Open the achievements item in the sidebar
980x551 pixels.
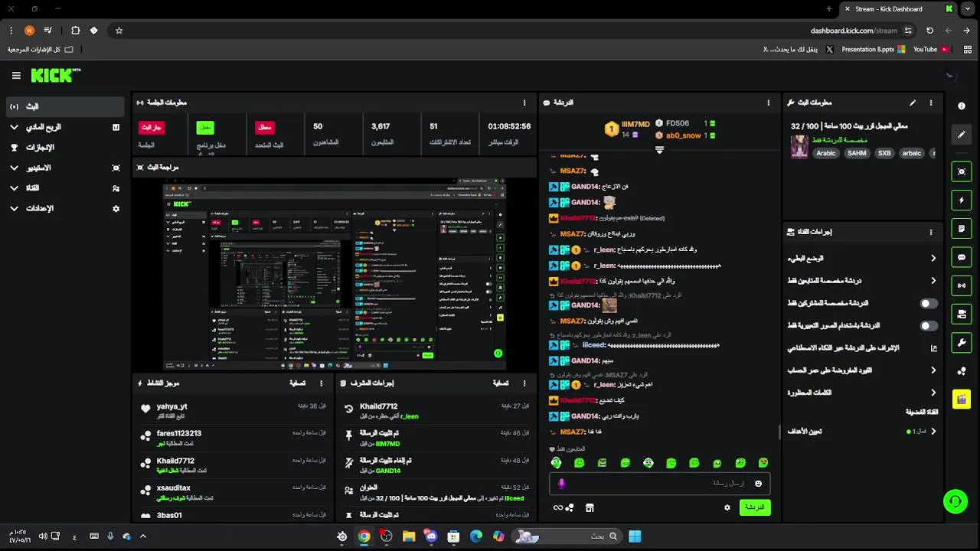click(65, 147)
